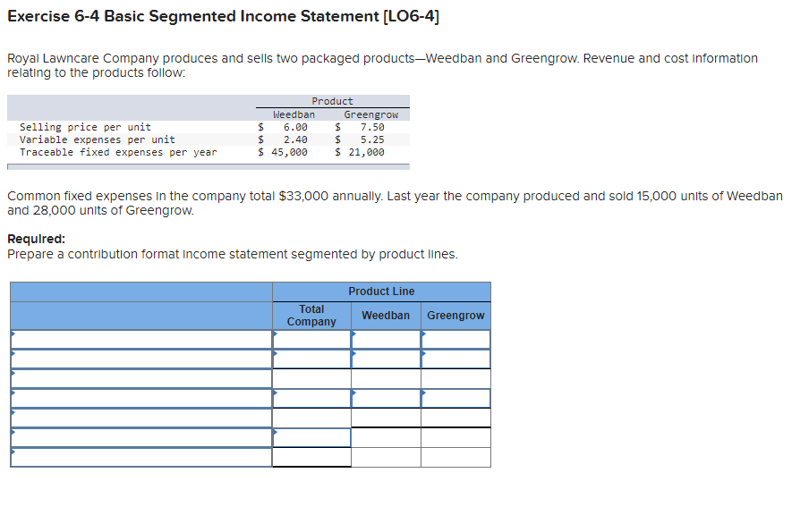800x532 pixels.
Task: Click the Weedban column header
Action: click(x=386, y=315)
